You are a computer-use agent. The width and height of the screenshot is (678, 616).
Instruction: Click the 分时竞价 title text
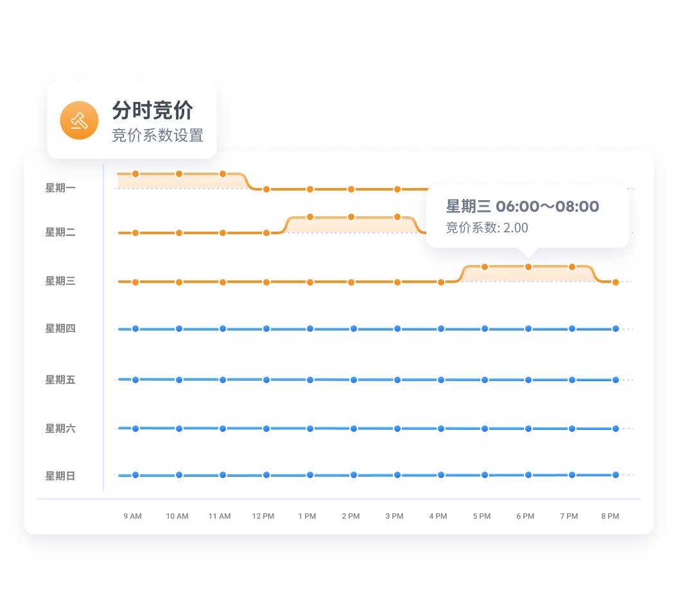pos(152,110)
